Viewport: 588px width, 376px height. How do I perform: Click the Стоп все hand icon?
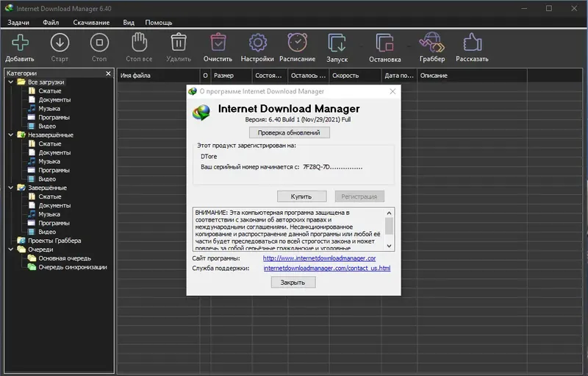(x=139, y=42)
